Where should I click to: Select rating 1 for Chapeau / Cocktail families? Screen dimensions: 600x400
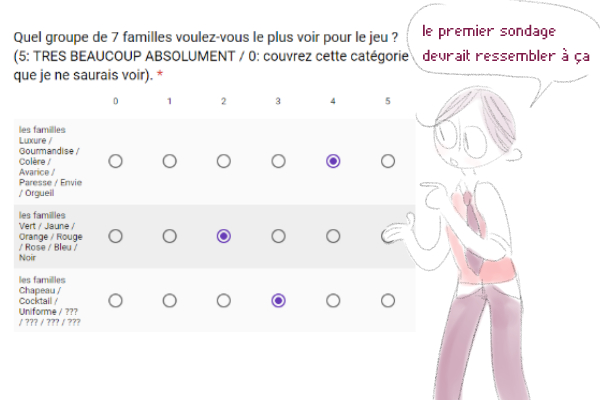click(x=170, y=300)
